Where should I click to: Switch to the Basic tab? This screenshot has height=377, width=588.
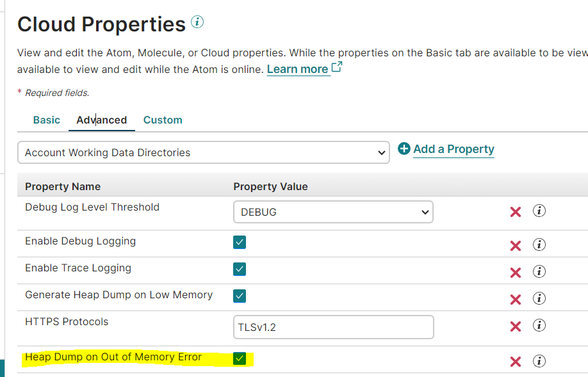(47, 120)
